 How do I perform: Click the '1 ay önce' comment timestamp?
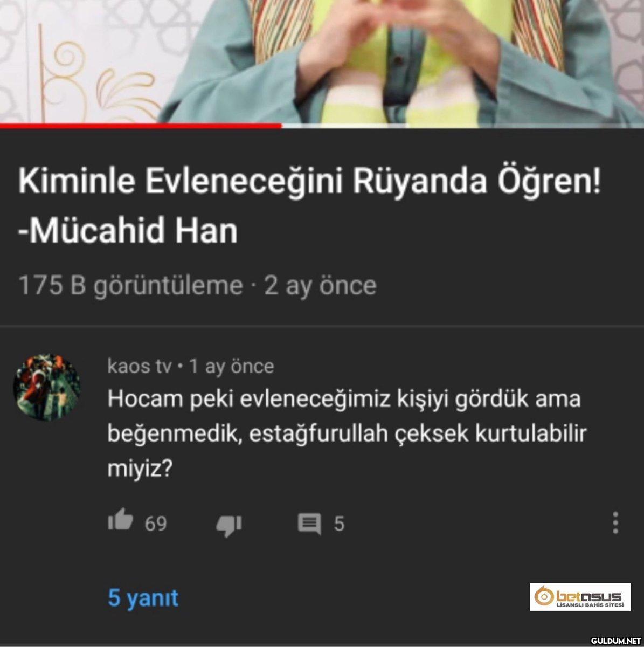[231, 367]
